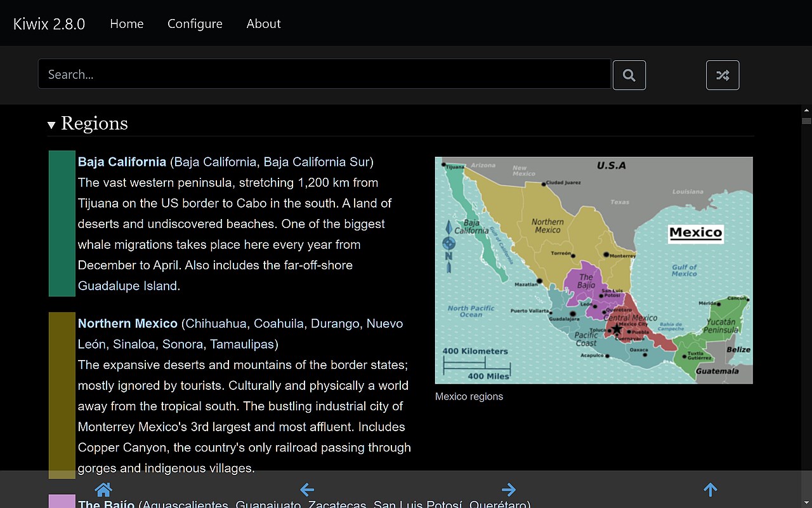Open the Baja California link
Viewport: 812px width, 508px height.
pos(122,162)
